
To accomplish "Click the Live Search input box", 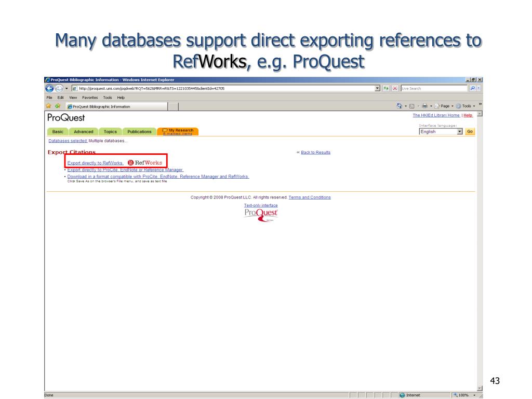I will (434, 88).
